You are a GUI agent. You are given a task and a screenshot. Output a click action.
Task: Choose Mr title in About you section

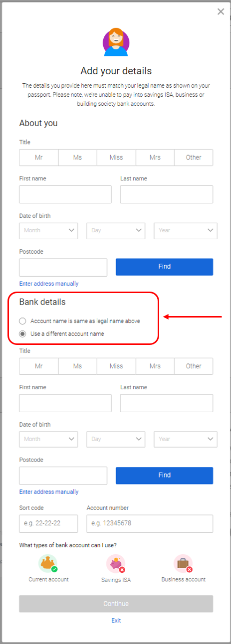click(x=39, y=158)
